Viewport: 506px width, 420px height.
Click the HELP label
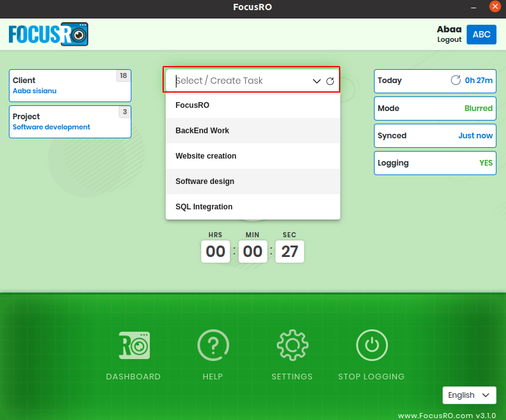click(x=213, y=376)
